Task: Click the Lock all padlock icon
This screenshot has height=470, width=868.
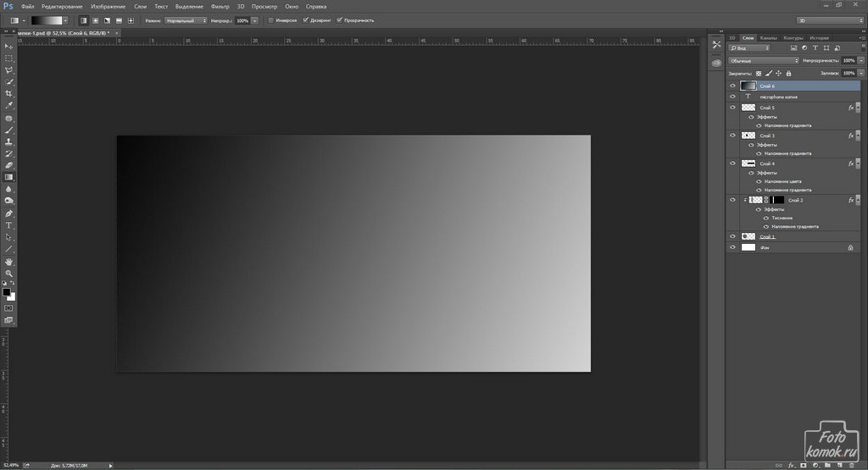Action: point(789,74)
